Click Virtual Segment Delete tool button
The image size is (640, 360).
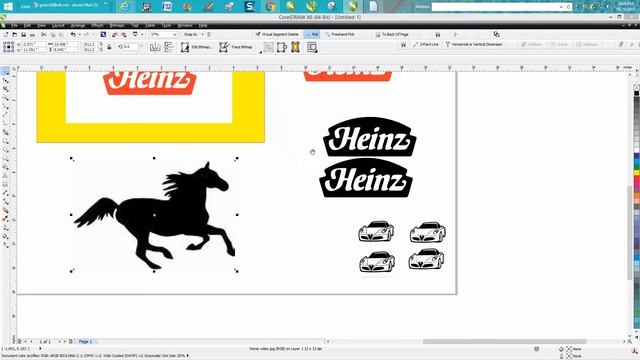point(277,35)
